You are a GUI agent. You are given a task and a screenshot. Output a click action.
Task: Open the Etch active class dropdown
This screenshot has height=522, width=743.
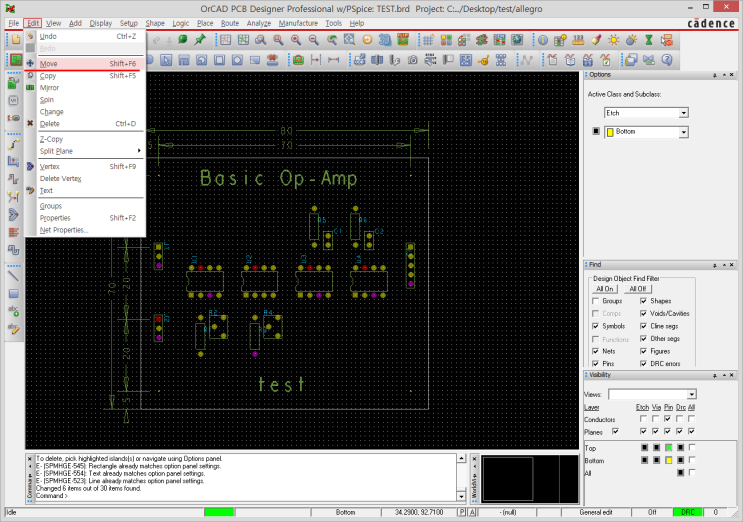684,113
